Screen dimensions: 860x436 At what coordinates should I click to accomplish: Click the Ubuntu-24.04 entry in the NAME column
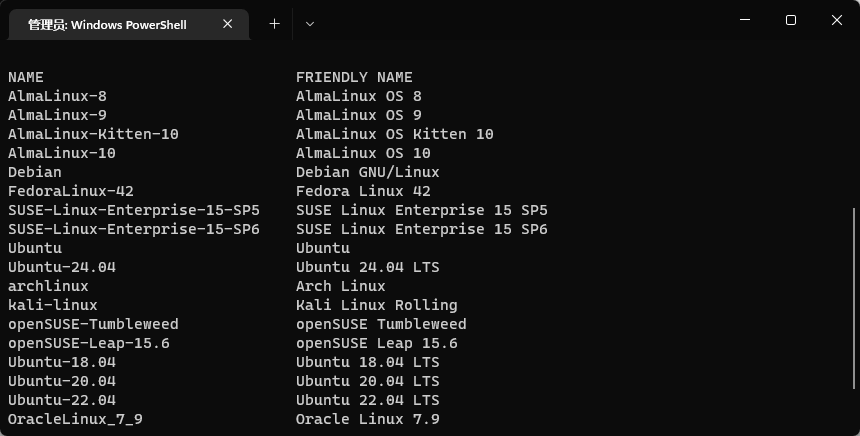(x=62, y=267)
